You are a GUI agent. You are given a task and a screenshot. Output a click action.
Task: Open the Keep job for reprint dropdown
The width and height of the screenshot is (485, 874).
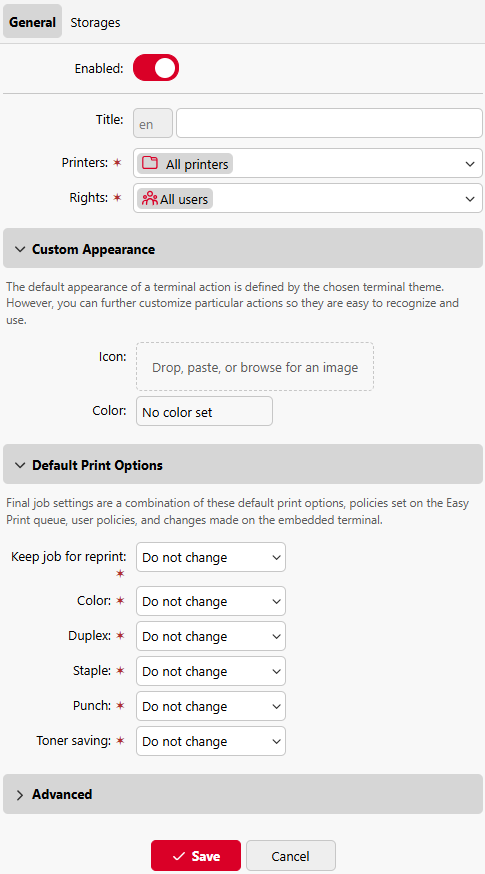(211, 557)
